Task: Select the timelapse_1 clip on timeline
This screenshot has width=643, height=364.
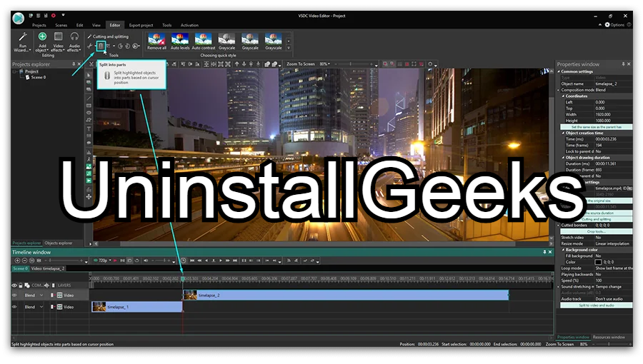Action: 137,307
